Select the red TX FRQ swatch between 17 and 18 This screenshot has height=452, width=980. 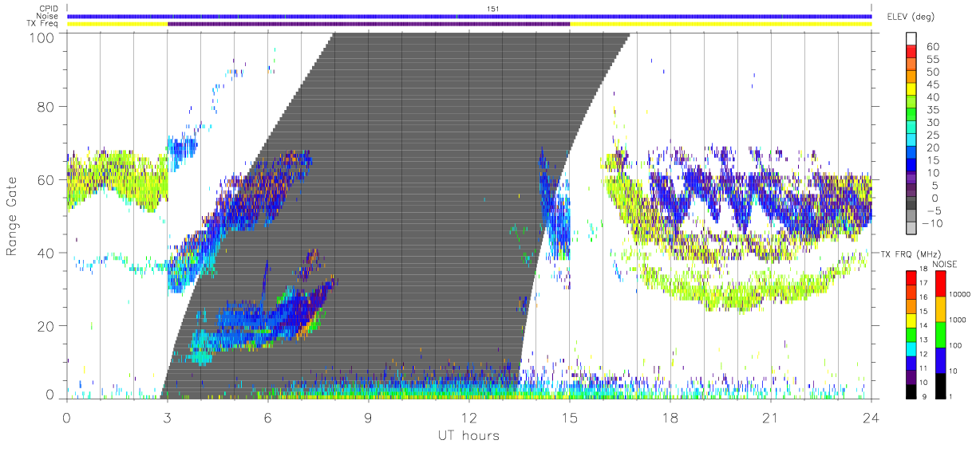911,278
